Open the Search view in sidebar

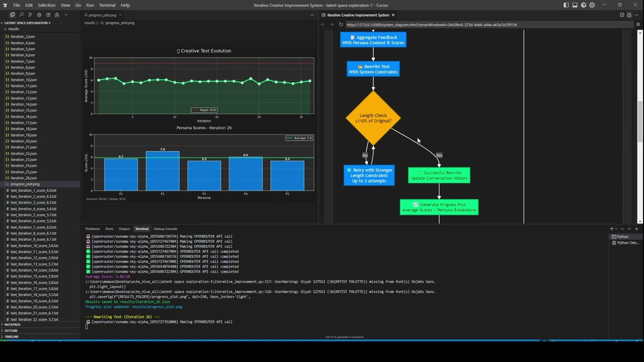[21, 15]
